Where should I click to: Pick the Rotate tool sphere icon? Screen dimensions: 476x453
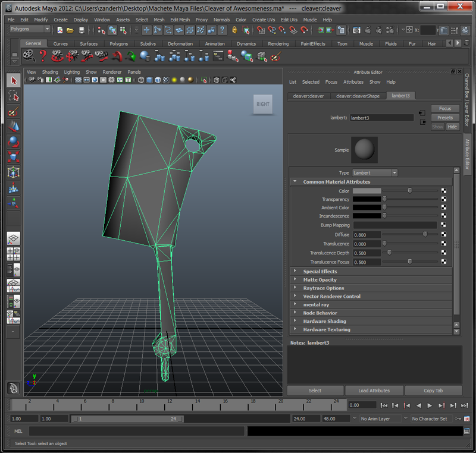pyautogui.click(x=13, y=141)
